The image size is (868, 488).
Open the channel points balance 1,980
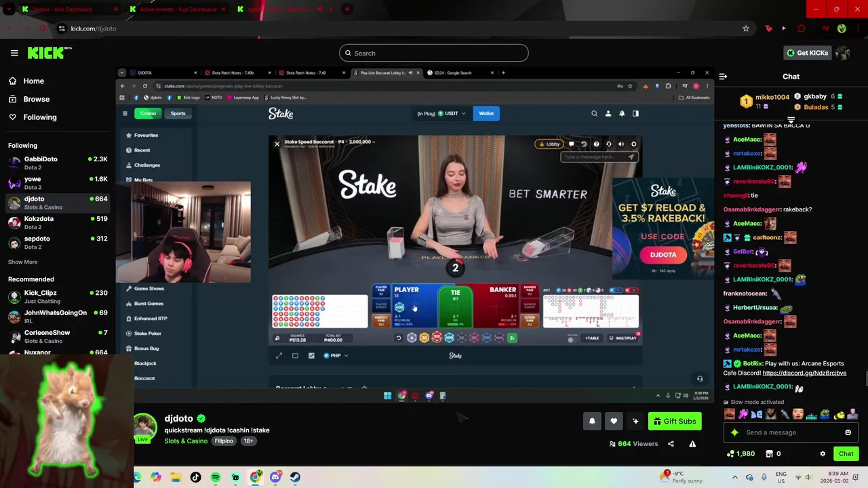click(741, 453)
